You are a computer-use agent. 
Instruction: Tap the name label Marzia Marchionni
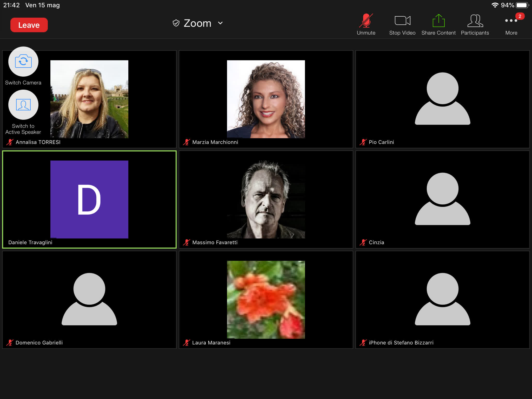[215, 142]
